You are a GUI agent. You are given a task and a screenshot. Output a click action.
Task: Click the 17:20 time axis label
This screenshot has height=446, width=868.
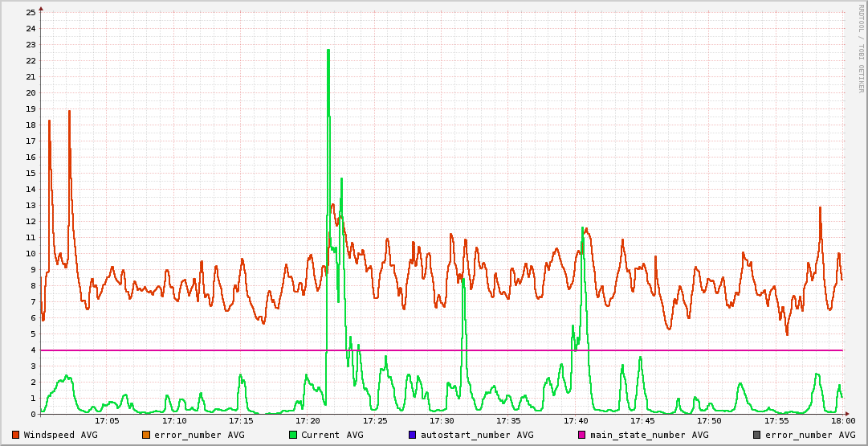(308, 420)
